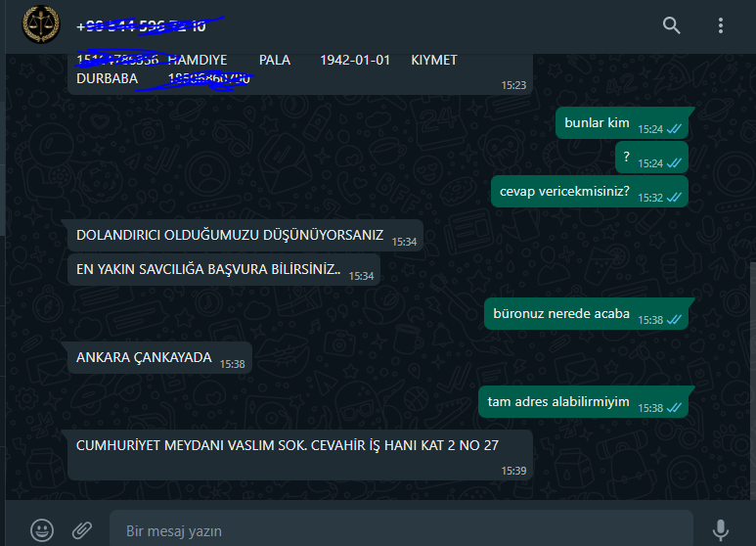Select 'EN YAKIN SAVCILIĞA BAŞVURA BİLİRSİNİZ..' message
Screen dimensions: 756x546
click(224, 270)
